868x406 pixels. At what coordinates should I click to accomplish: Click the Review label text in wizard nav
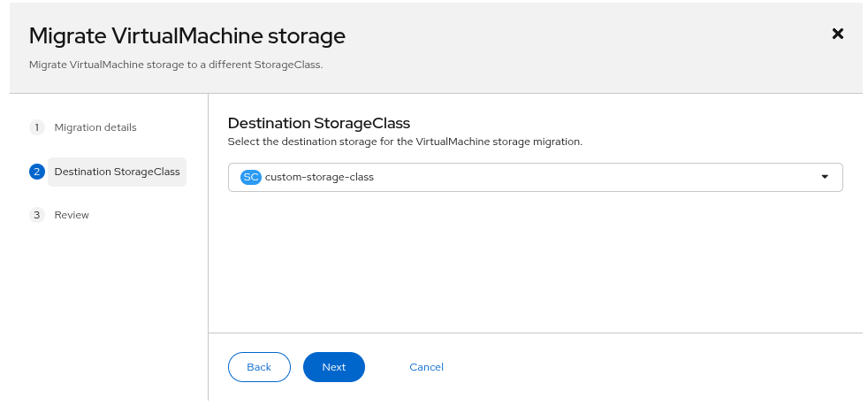click(x=72, y=215)
